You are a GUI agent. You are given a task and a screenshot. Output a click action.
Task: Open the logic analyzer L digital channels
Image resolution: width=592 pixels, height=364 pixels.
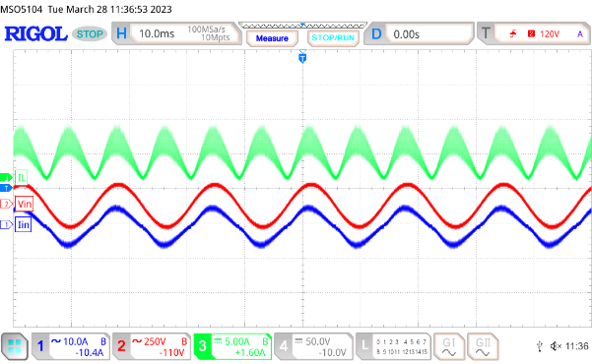point(393,346)
